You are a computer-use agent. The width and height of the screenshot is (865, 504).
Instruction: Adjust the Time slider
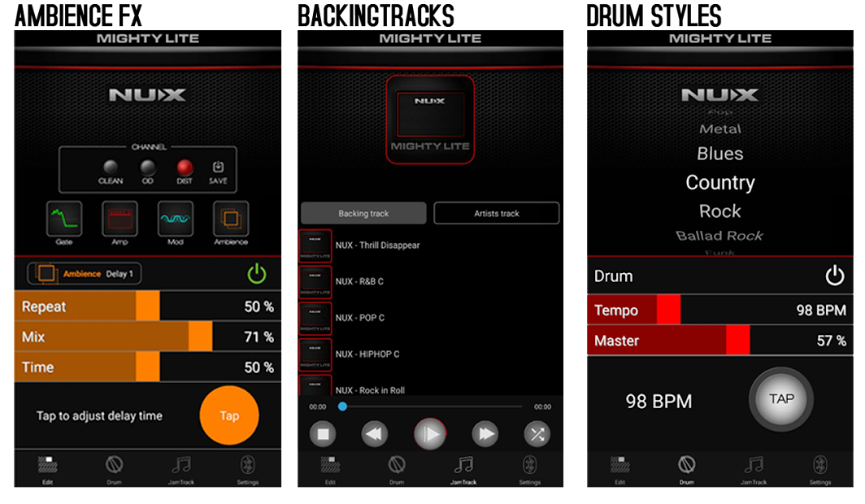148,367
